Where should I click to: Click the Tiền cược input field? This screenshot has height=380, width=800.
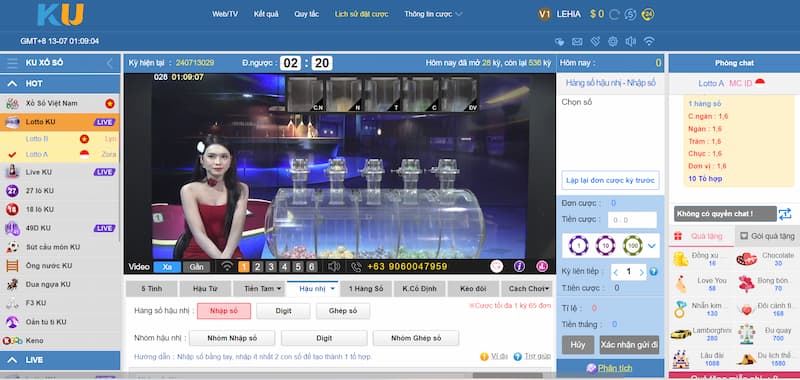(x=632, y=220)
